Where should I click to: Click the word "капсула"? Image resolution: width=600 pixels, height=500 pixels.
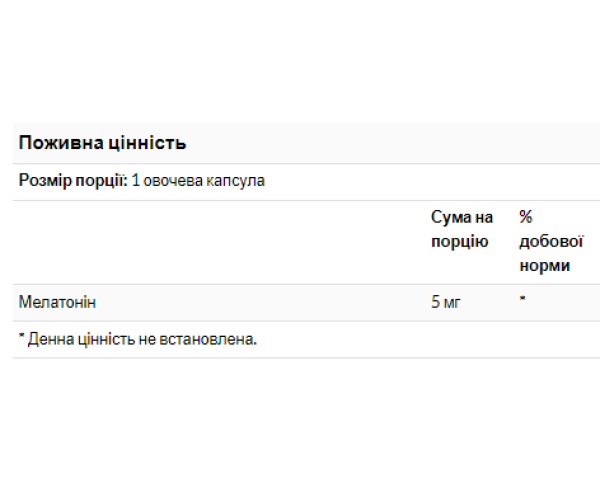231,181
